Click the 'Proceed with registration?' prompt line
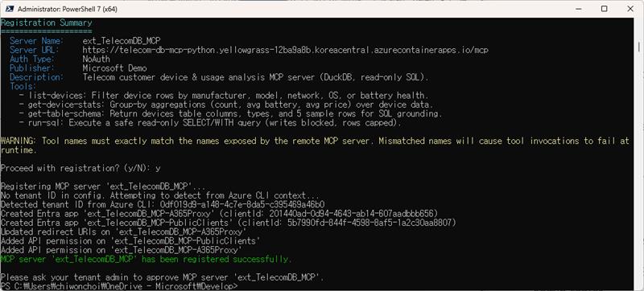 click(x=81, y=168)
